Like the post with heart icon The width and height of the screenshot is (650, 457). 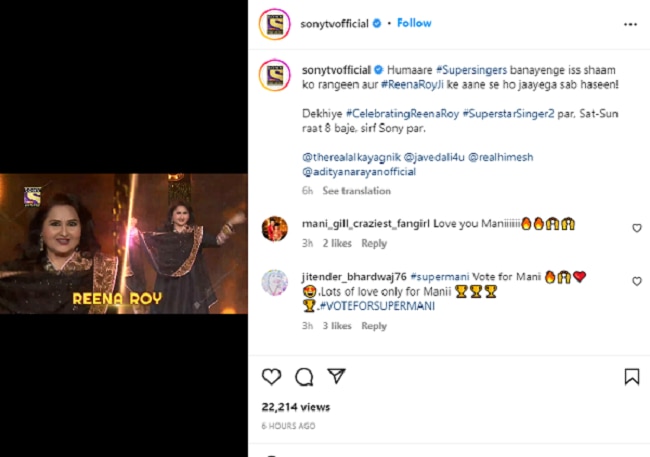point(271,376)
